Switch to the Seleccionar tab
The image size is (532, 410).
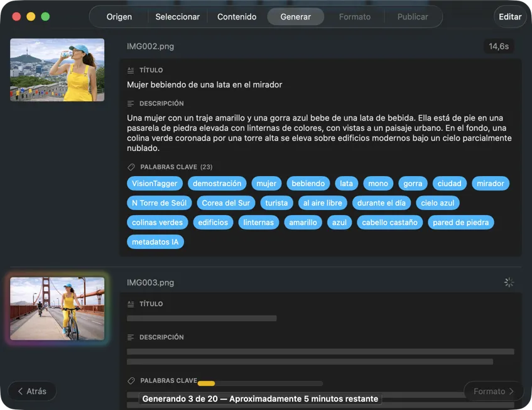point(177,17)
